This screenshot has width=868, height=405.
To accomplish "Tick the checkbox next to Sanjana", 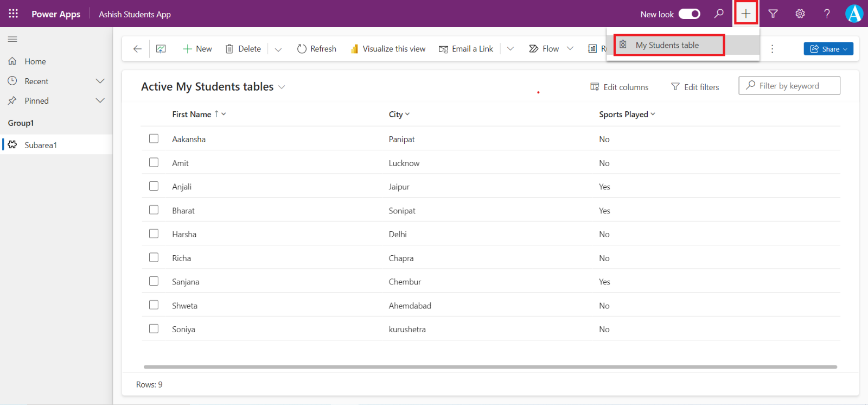I will point(154,281).
